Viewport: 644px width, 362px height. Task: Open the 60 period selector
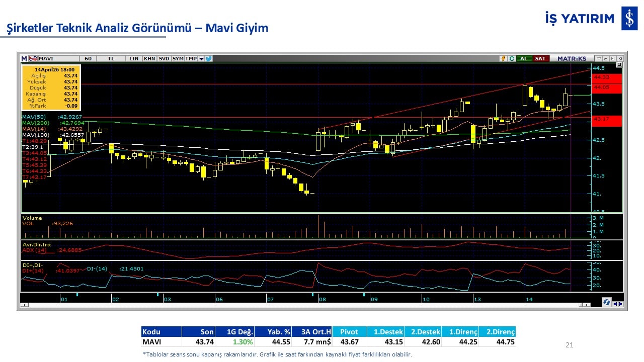pos(88,58)
